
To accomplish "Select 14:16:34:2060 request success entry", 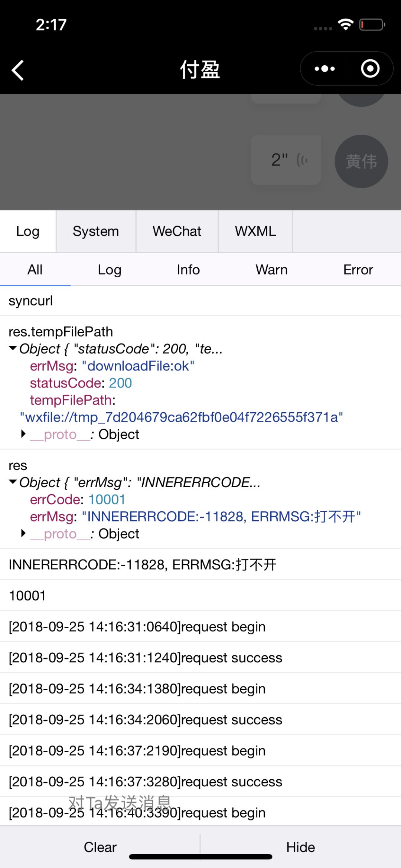I will [200, 720].
